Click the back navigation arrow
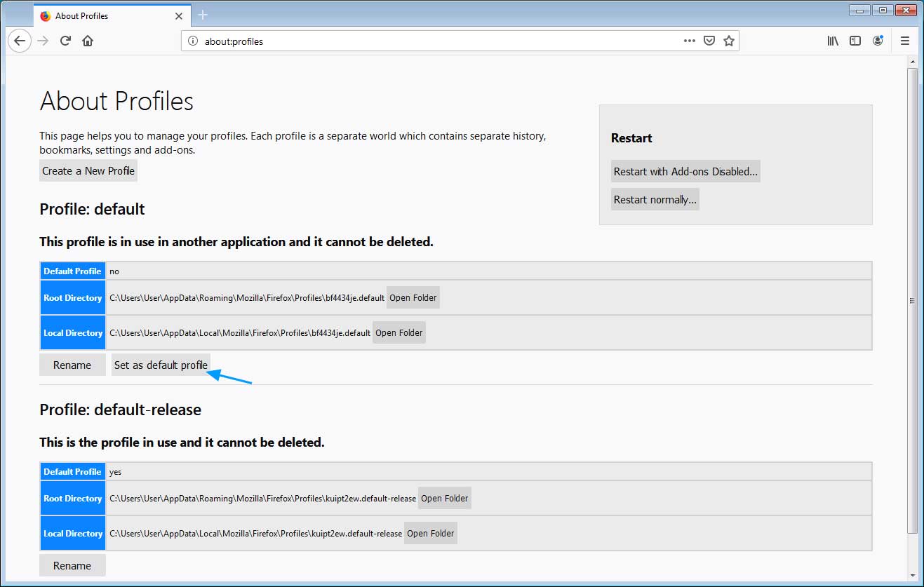Screen dimensions: 924x587 pos(20,41)
